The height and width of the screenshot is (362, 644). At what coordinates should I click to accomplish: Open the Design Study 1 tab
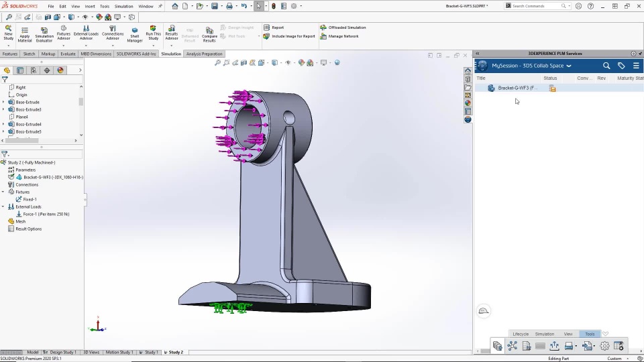click(x=60, y=352)
